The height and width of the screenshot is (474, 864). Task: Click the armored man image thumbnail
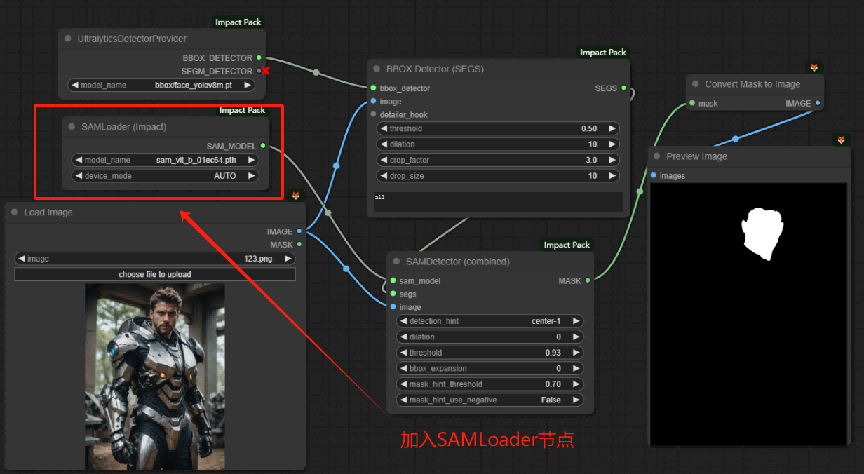click(155, 377)
